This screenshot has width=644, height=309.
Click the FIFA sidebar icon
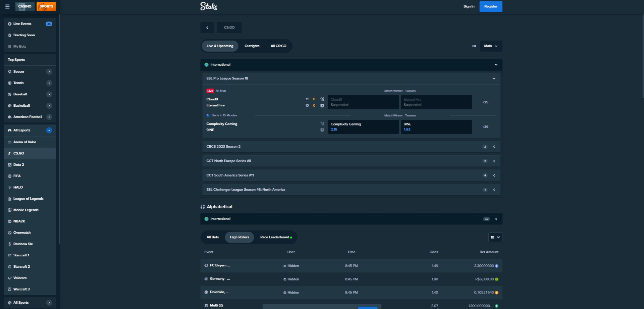10,176
